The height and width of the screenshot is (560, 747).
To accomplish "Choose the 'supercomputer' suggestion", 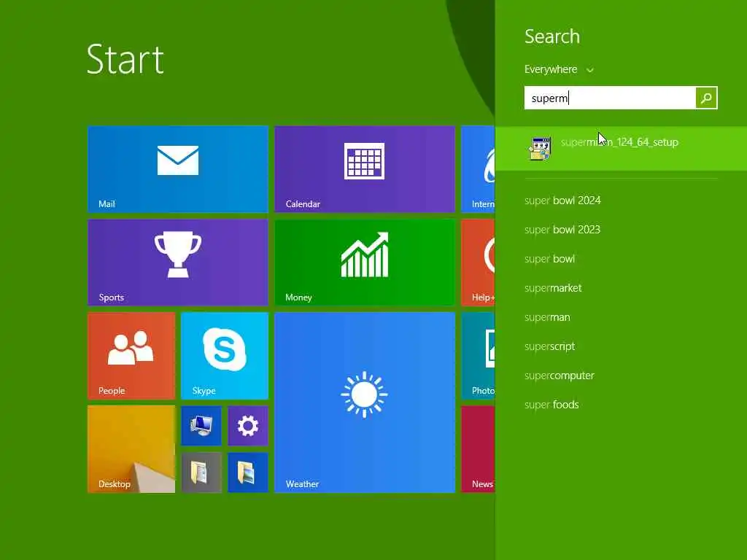I will 560,376.
